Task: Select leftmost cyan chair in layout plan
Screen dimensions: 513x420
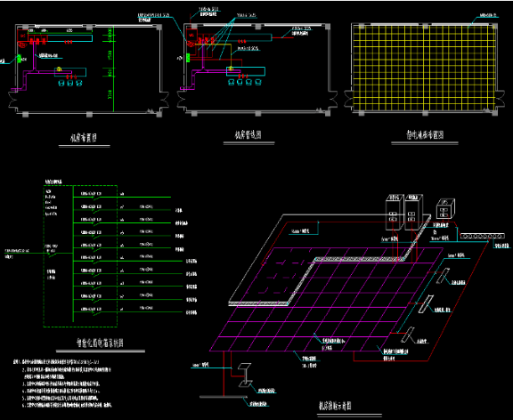Action: (x=61, y=84)
